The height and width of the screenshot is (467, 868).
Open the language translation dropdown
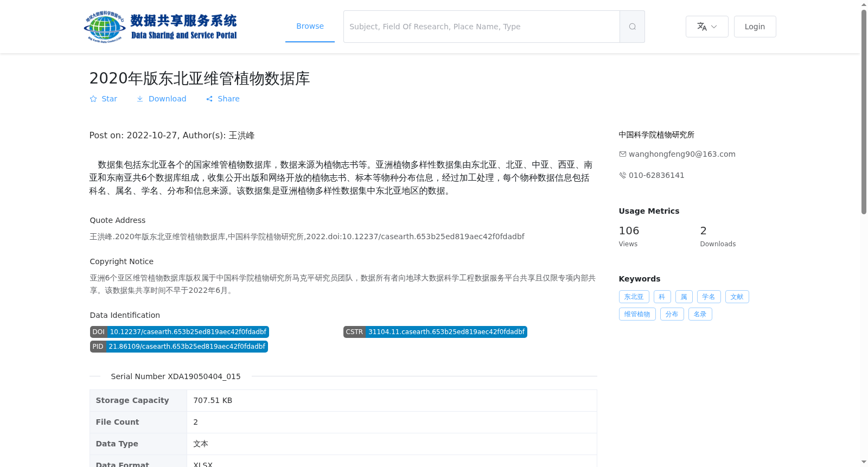(707, 27)
